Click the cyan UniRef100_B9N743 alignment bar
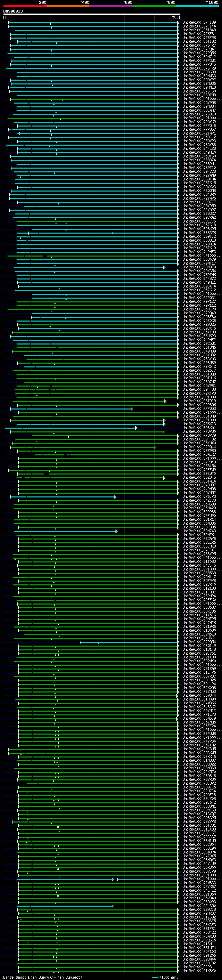 pos(66,532)
